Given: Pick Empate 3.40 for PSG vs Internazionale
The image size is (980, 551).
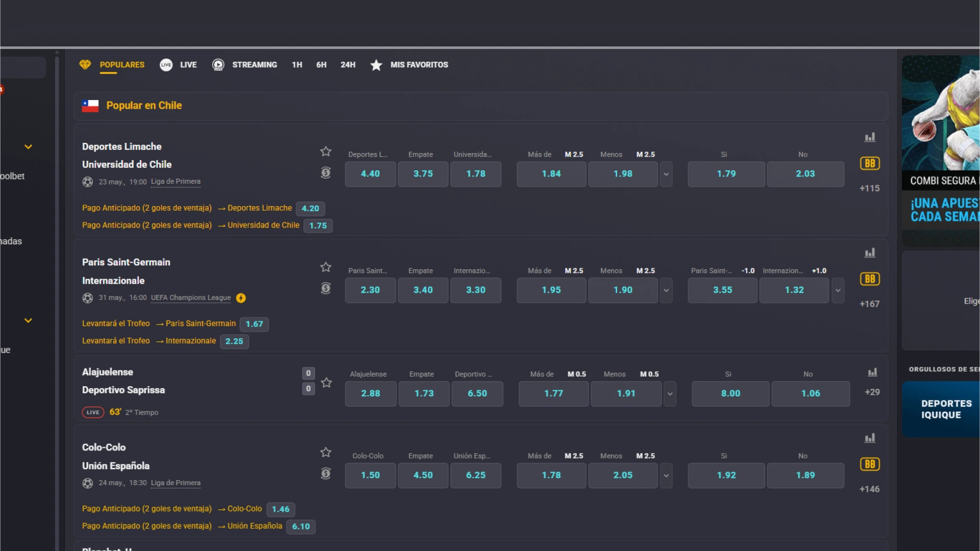Looking at the screenshot, I should [423, 290].
